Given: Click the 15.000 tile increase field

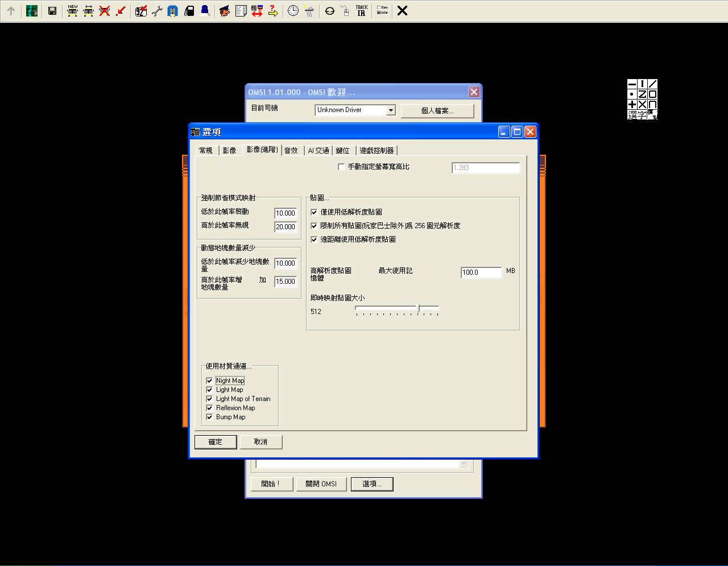Looking at the screenshot, I should [x=286, y=282].
